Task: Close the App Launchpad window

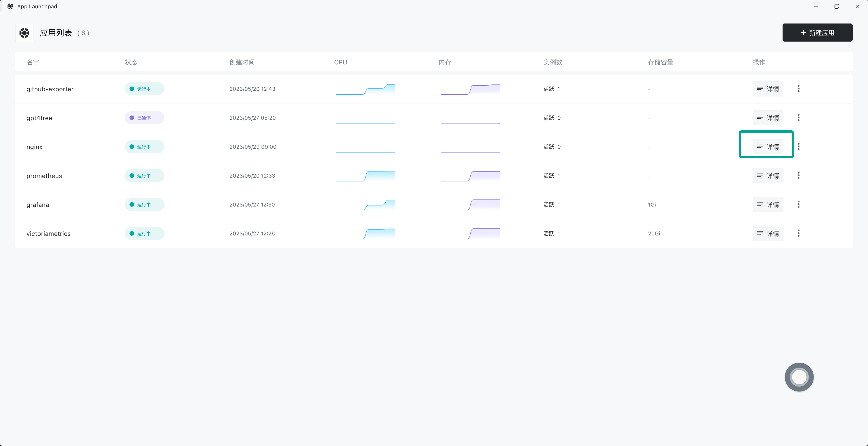Action: pos(858,6)
